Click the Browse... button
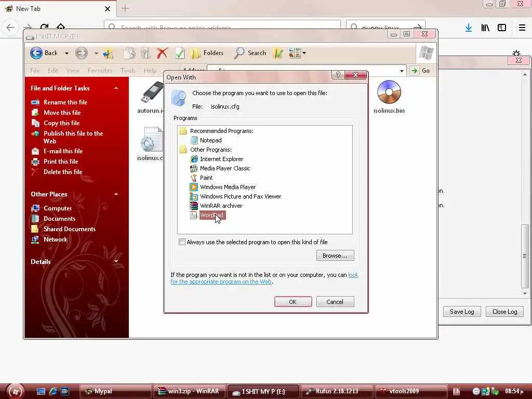The height and width of the screenshot is (399, 532). point(335,256)
